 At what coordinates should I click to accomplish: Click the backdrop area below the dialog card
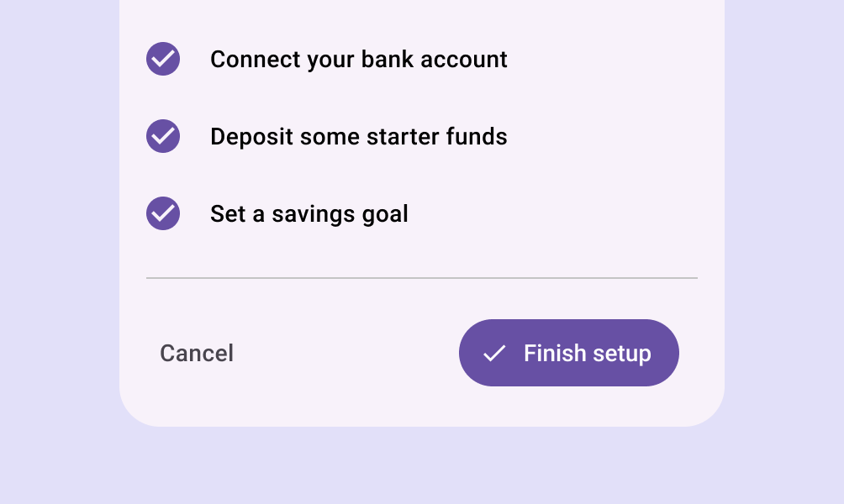[421, 466]
